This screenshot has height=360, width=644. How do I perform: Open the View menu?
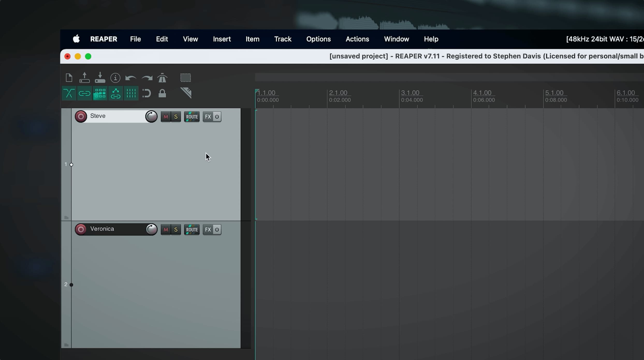click(190, 39)
